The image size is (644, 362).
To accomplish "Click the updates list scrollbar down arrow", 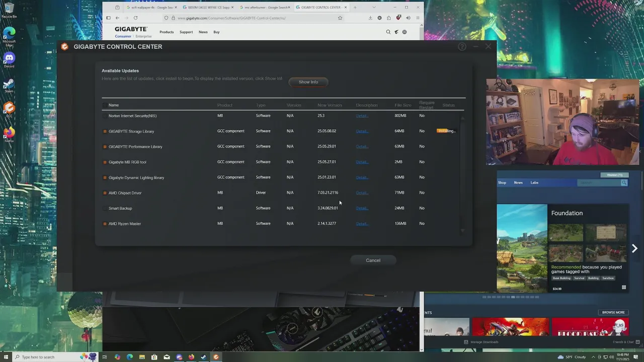I will pos(462,231).
